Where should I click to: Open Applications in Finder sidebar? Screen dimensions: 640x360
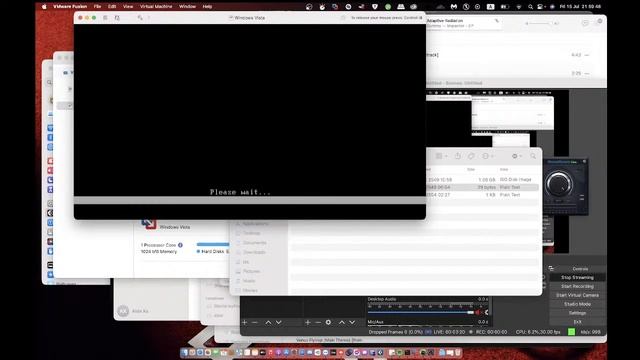click(255, 224)
